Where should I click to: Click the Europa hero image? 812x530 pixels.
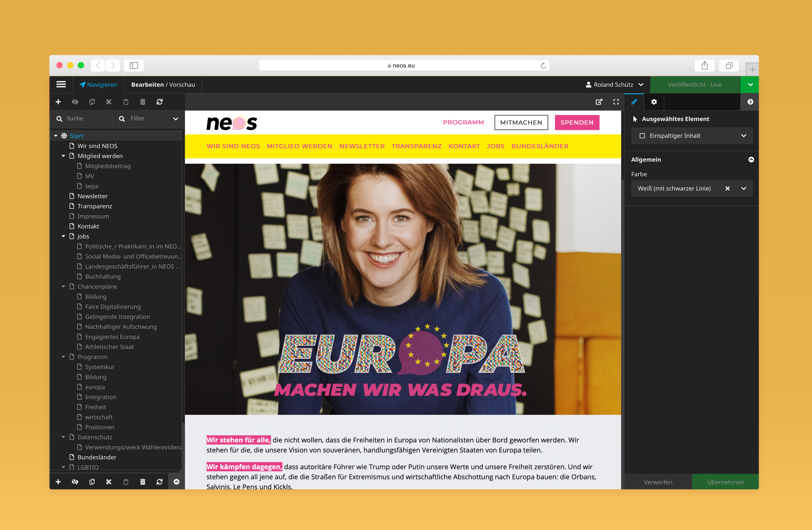pyautogui.click(x=403, y=289)
